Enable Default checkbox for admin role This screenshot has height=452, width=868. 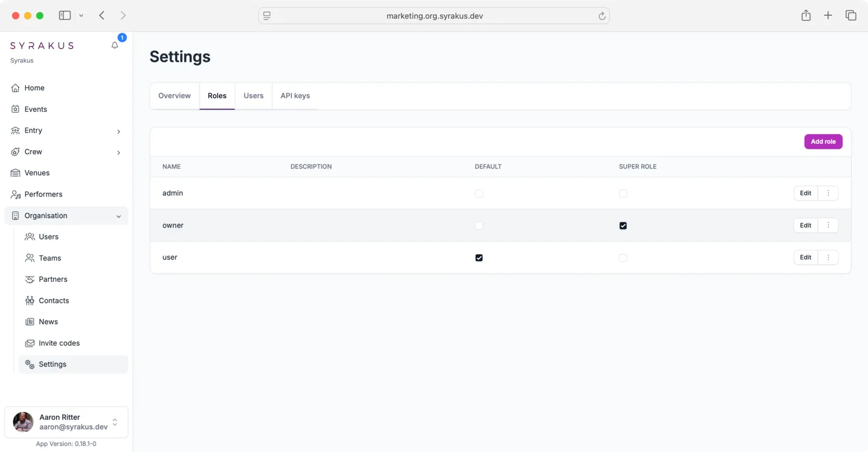[478, 194]
